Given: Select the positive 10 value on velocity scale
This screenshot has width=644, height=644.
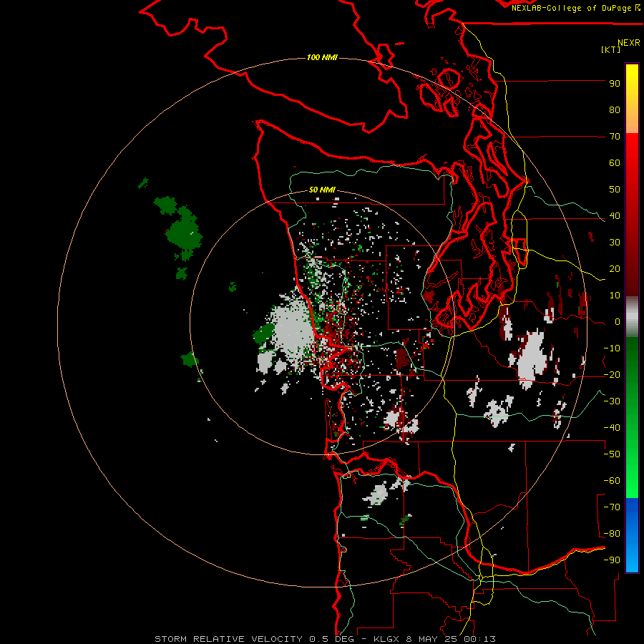Looking at the screenshot, I should (x=615, y=296).
